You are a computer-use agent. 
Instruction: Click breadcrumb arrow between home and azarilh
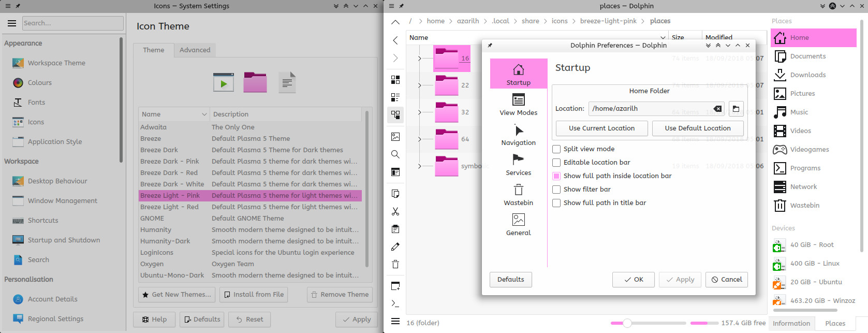pyautogui.click(x=451, y=21)
